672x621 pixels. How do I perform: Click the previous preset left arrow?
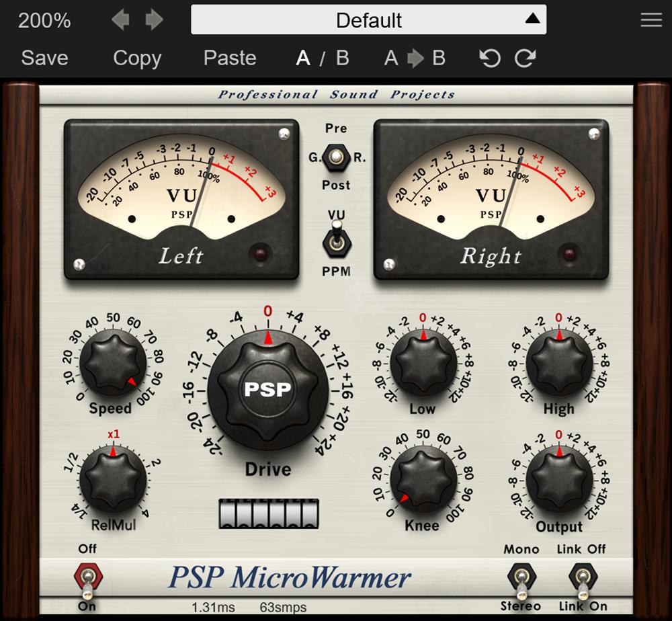tap(120, 20)
